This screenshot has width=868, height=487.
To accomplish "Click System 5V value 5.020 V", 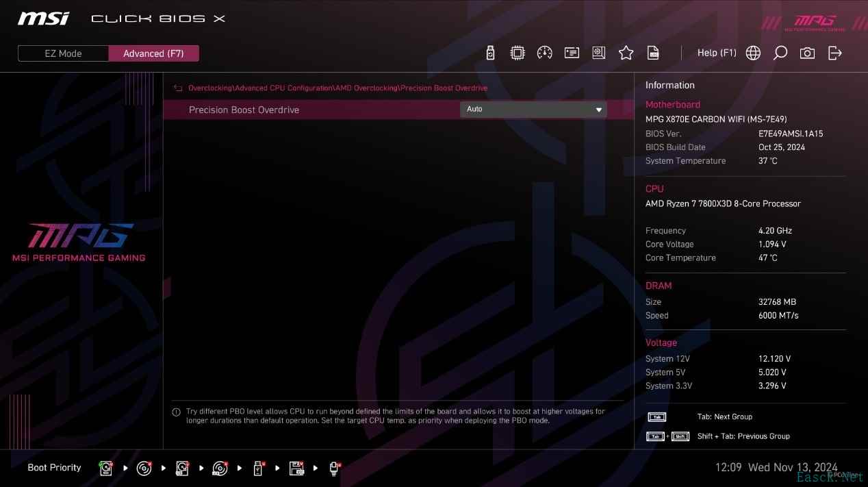I will click(x=772, y=373).
